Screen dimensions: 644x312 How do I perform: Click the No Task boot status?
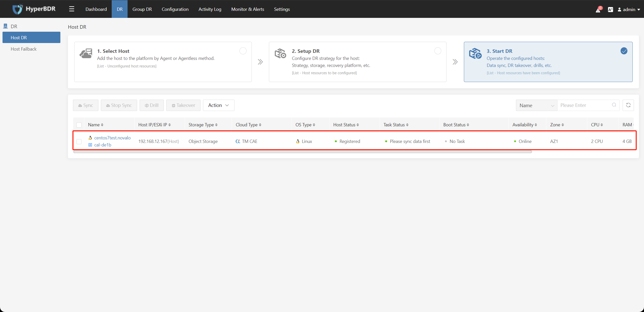[x=457, y=141]
